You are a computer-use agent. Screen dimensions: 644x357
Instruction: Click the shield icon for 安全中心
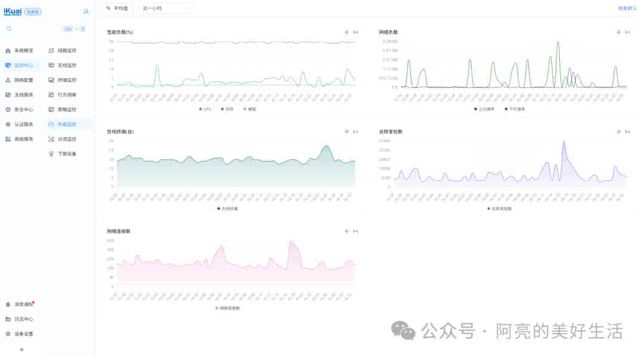pos(8,110)
